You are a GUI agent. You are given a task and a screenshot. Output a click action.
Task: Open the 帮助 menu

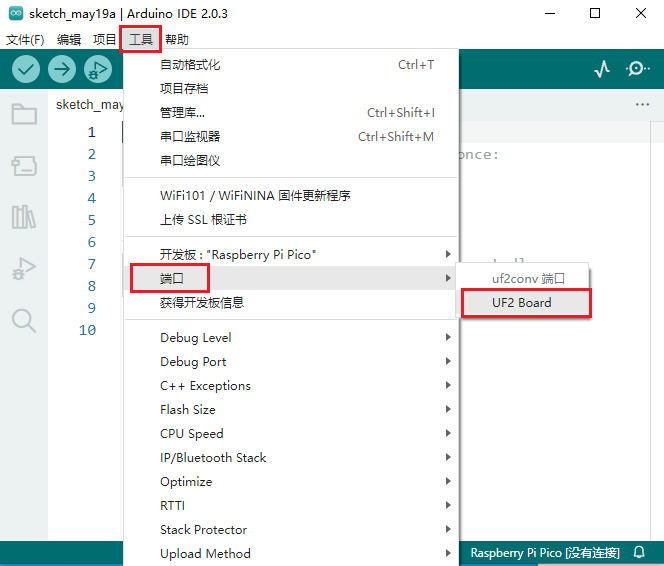pos(177,39)
